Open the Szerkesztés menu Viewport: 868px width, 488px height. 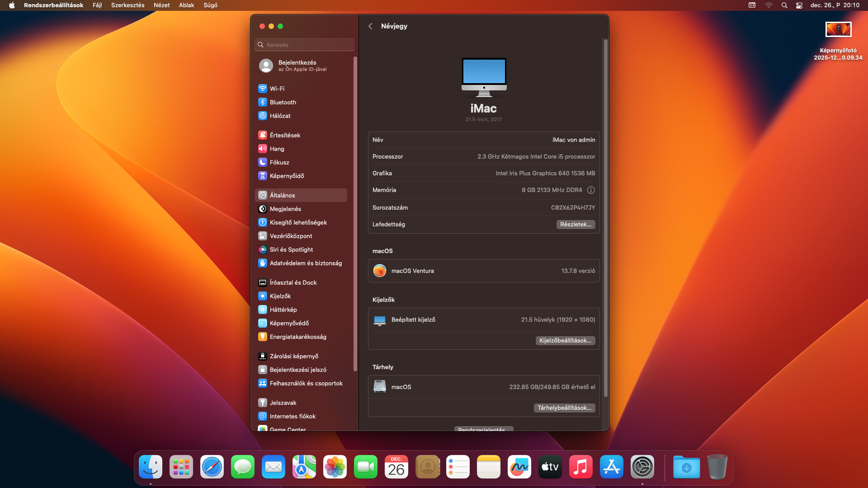pyautogui.click(x=127, y=5)
